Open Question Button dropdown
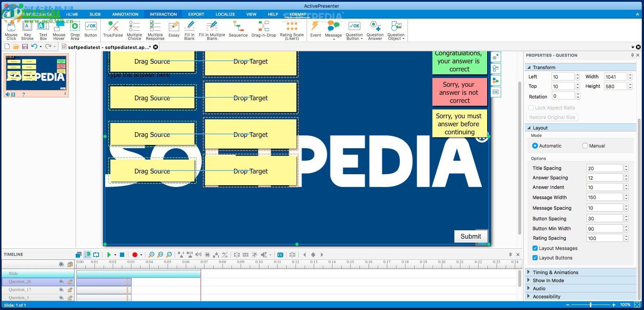Image resolution: width=644 pixels, height=310 pixels. pos(354,30)
